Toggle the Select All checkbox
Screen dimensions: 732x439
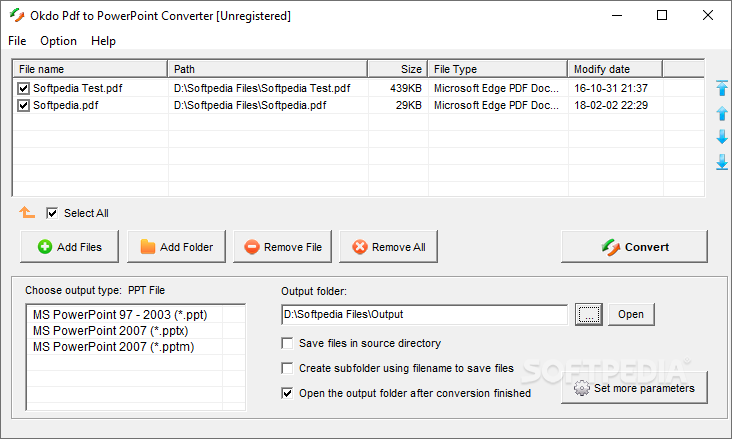52,213
